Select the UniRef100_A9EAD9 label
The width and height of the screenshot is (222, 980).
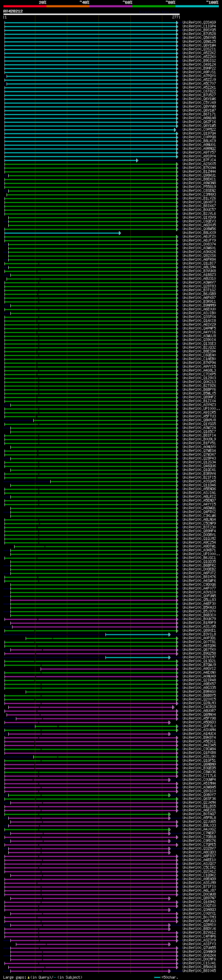(199, 879)
